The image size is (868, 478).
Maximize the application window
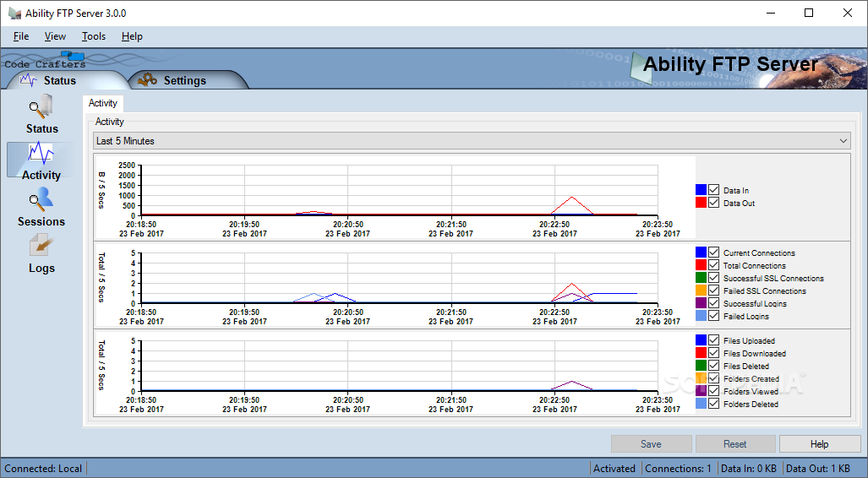(x=809, y=13)
